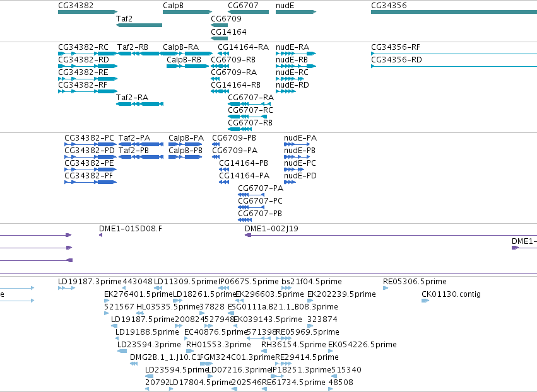537x392 pixels.
Task: Select protein CalpB-PB
Action: tap(186, 157)
